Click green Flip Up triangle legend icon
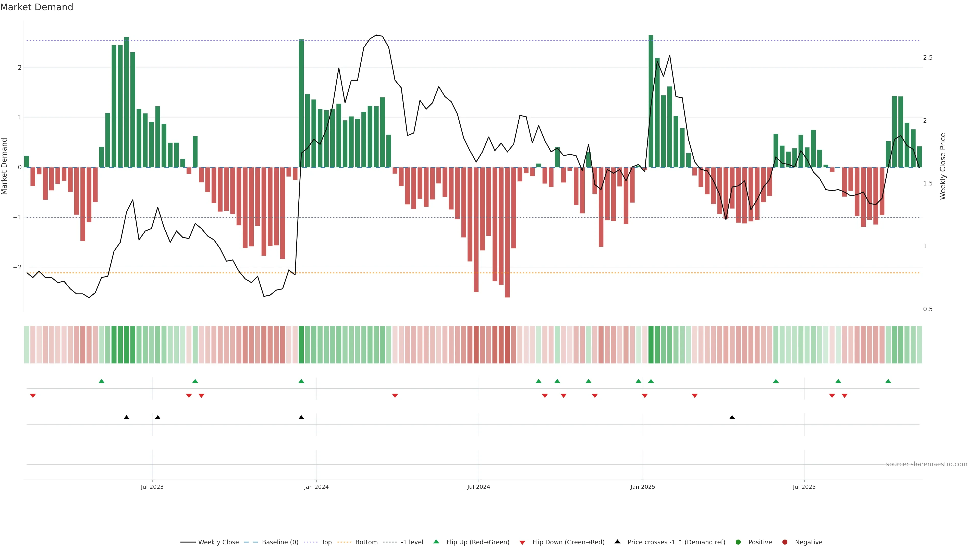Image resolution: width=980 pixels, height=551 pixels. pyautogui.click(x=436, y=542)
